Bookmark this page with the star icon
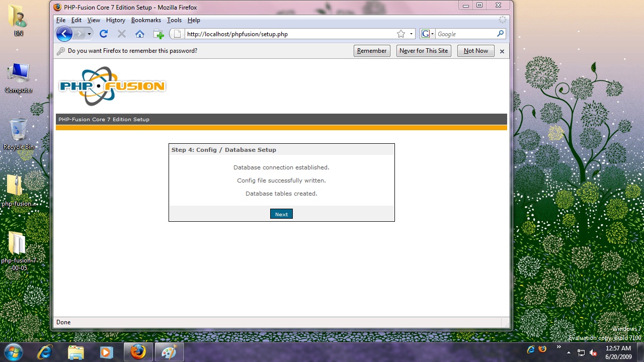The width and height of the screenshot is (644, 362). (x=401, y=34)
